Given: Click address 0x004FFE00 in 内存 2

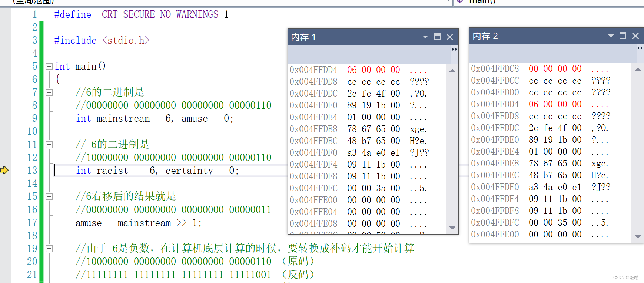Looking at the screenshot, I should pyautogui.click(x=495, y=235).
